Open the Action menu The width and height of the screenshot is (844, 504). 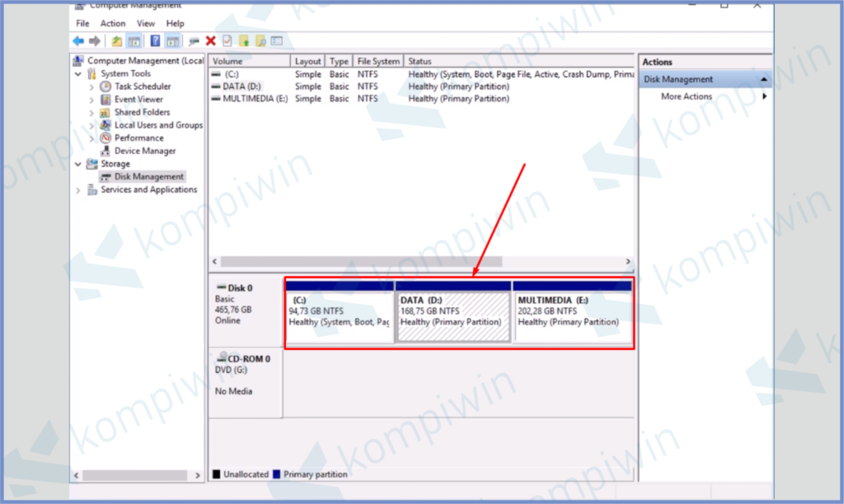[113, 23]
